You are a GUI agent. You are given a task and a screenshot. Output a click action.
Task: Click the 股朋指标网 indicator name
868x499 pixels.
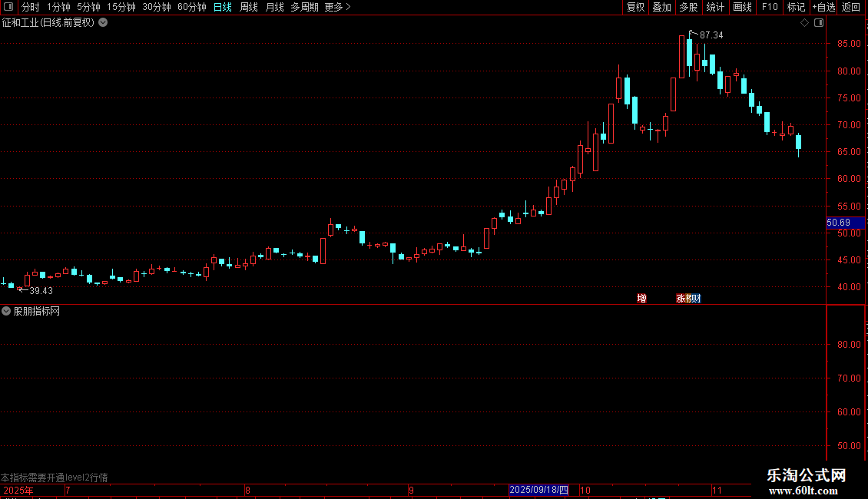click(37, 312)
